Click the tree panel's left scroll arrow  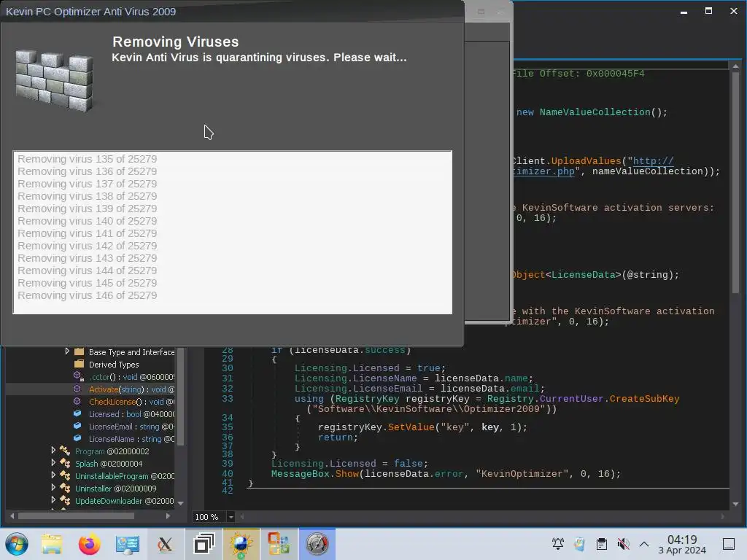coord(12,516)
